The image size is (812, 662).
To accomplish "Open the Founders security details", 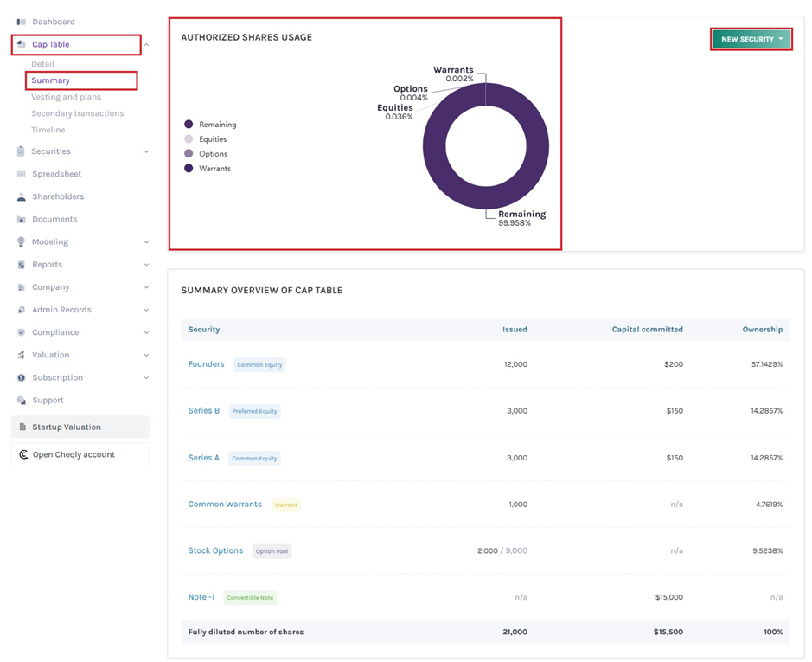I will pyautogui.click(x=206, y=364).
